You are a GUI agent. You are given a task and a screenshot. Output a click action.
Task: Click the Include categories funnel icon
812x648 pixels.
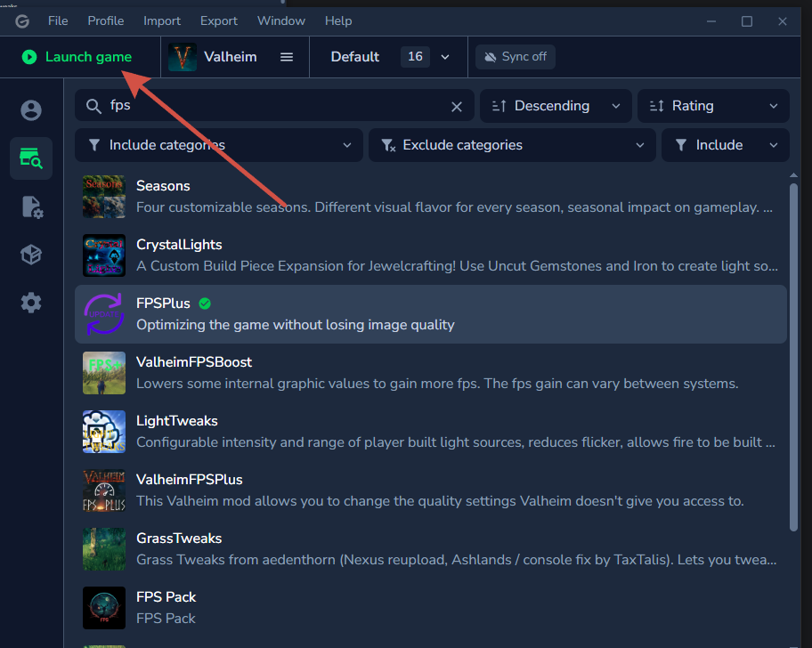coord(94,145)
